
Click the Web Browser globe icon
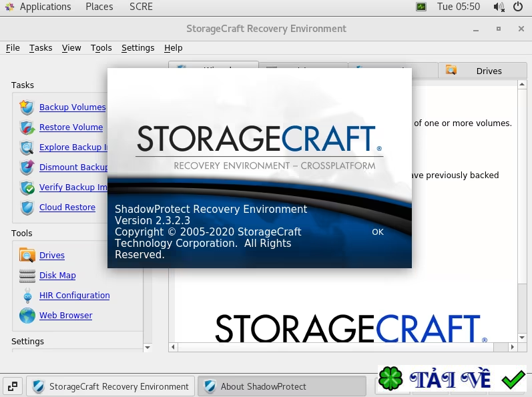(27, 316)
